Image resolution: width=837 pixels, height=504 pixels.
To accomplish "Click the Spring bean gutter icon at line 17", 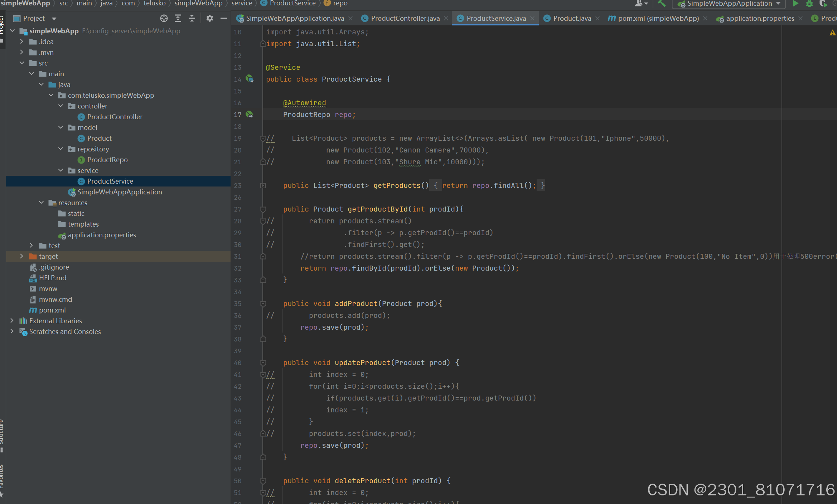I will pyautogui.click(x=250, y=115).
